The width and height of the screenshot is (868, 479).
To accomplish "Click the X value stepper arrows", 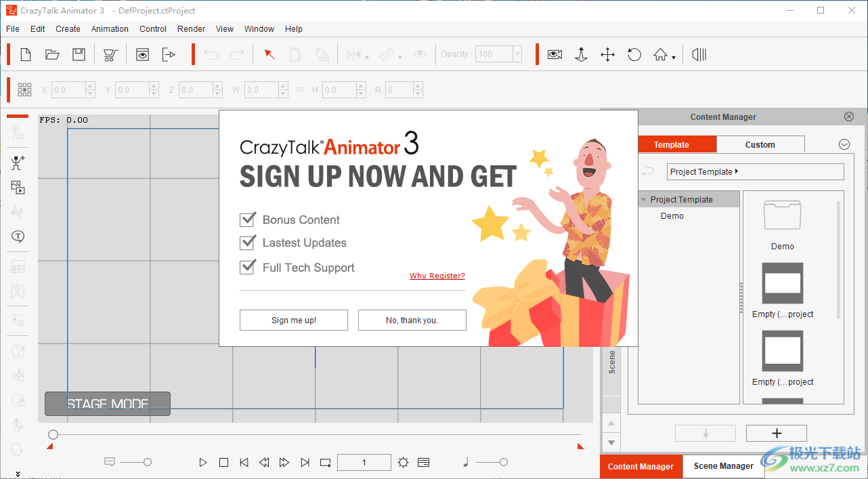I will (x=90, y=89).
